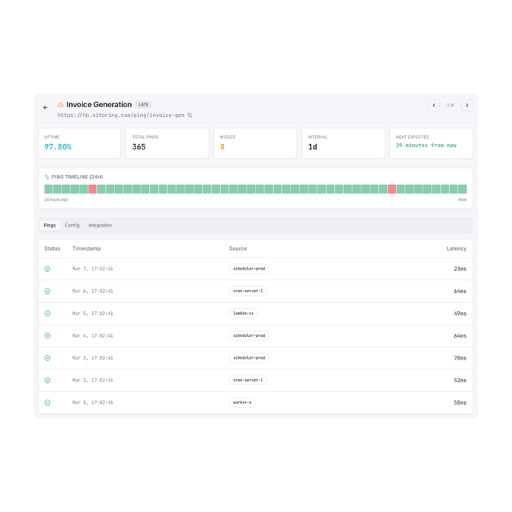
Task: Click the pulse icon beside Ping Timeline
Action: click(x=47, y=177)
